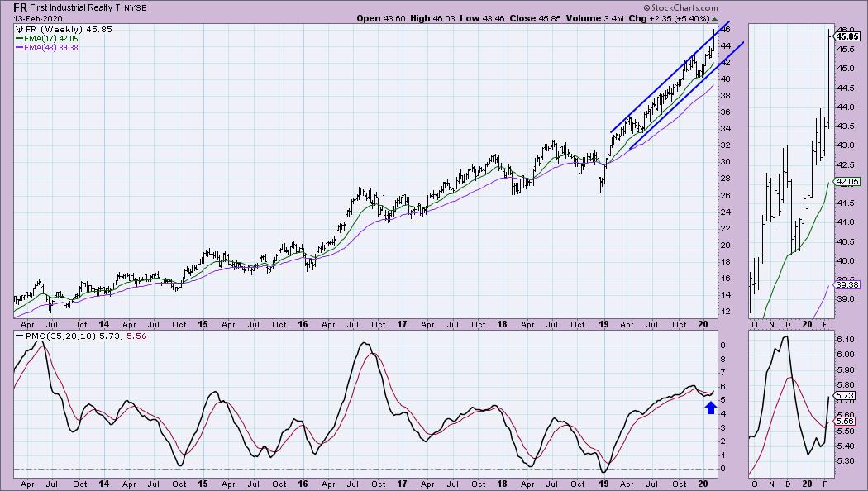Click the red 5.56 PMO signal value in legend
The image size is (868, 491).
click(136, 336)
